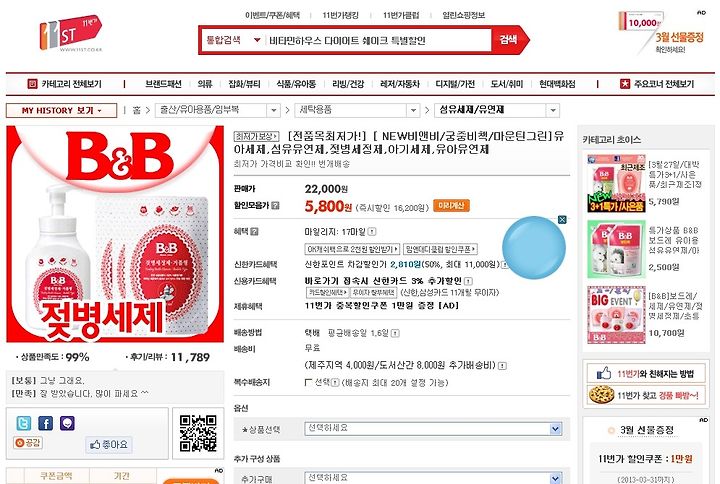Click inside the search input field
Image resolution: width=720 pixels, height=484 pixels.
(378, 40)
